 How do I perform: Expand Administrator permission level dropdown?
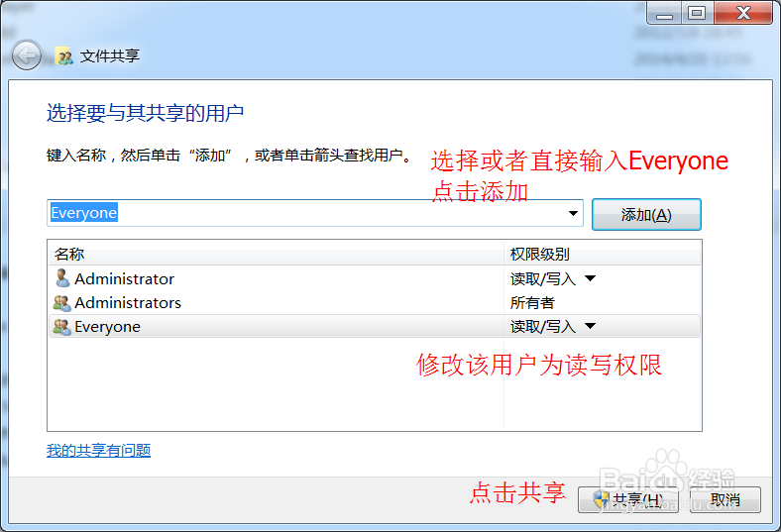pyautogui.click(x=591, y=278)
